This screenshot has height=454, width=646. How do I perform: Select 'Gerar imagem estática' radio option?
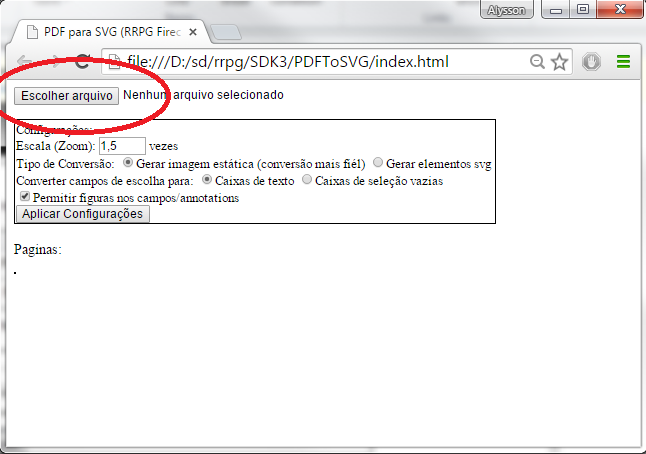128,163
